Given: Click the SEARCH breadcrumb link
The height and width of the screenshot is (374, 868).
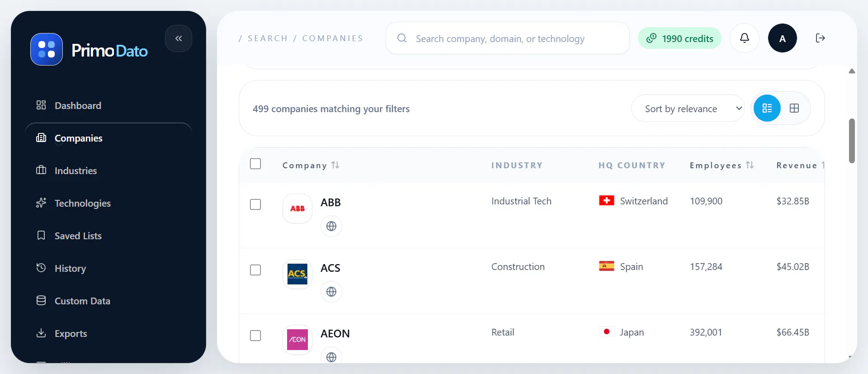Looking at the screenshot, I should click(268, 38).
